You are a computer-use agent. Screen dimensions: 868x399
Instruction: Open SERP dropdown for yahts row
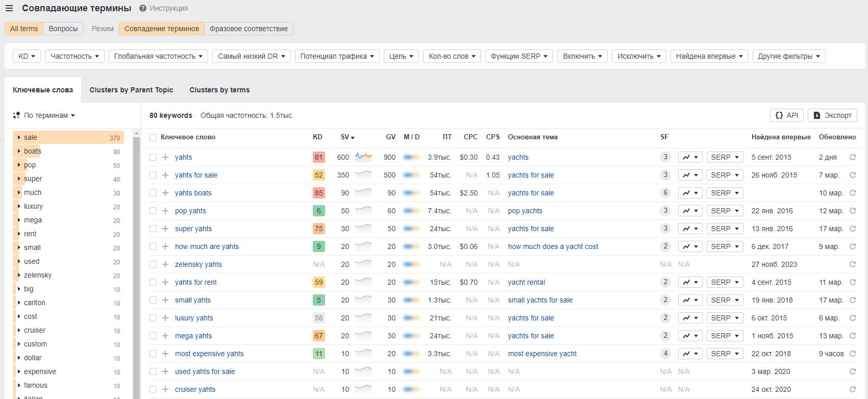(x=725, y=157)
